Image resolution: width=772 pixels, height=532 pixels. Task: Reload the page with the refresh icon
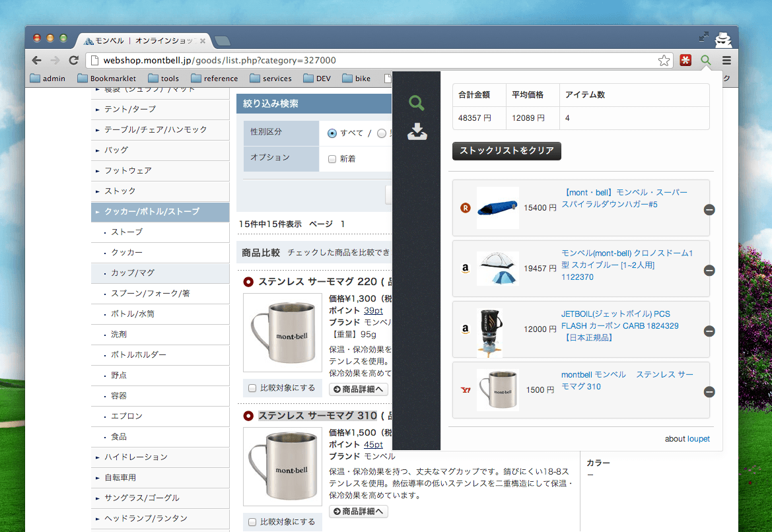tap(73, 60)
